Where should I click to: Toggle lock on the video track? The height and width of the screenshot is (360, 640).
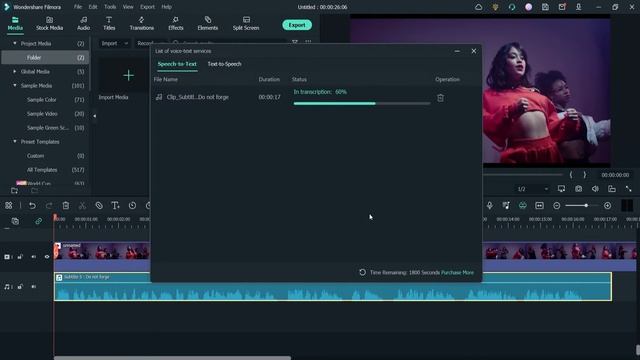(20, 257)
